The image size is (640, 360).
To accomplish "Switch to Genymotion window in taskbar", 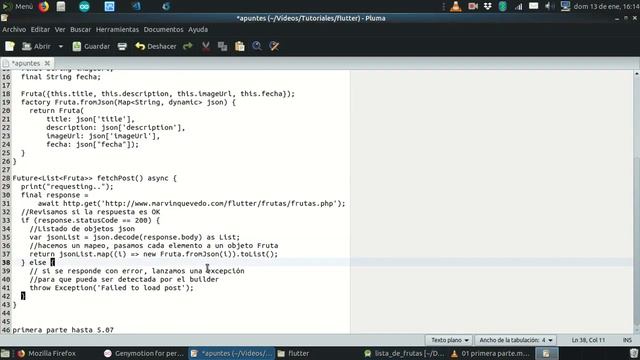I will 143,353.
